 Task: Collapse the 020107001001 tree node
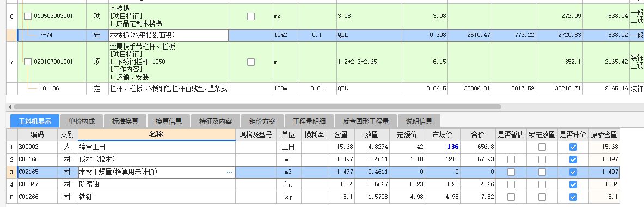click(x=28, y=62)
